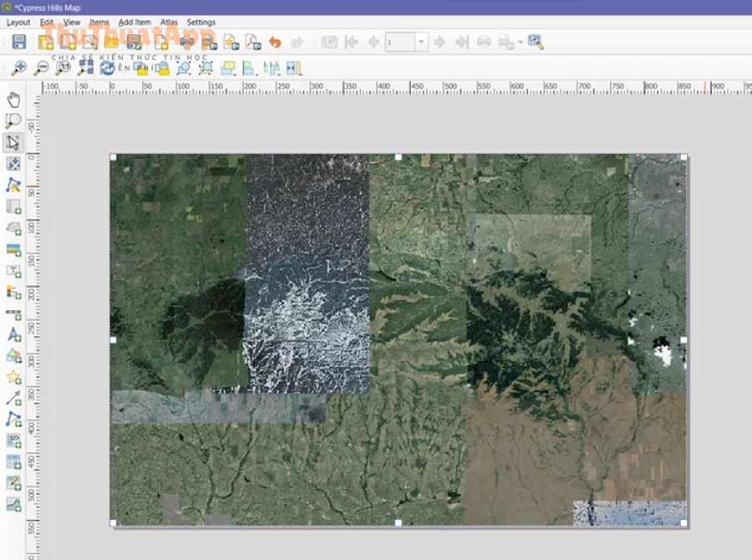The height and width of the screenshot is (560, 752).
Task: Activate the Zoom magnifier tool in left toolbar
Action: point(13,121)
